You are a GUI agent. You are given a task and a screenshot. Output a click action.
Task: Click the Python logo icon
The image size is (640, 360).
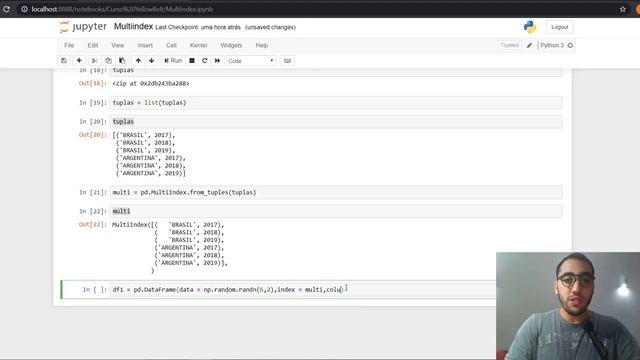[530, 27]
